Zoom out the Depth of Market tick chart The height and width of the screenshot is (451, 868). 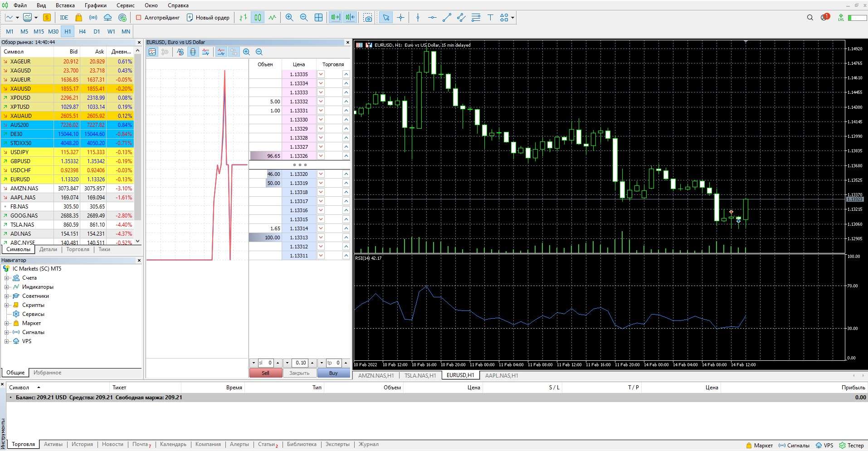[x=259, y=52]
